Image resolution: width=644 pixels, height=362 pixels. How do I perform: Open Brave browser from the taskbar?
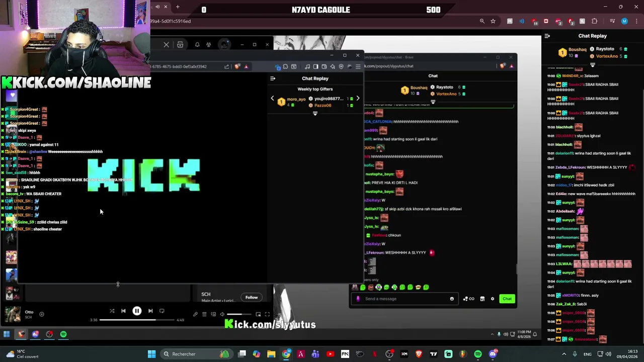click(x=419, y=354)
